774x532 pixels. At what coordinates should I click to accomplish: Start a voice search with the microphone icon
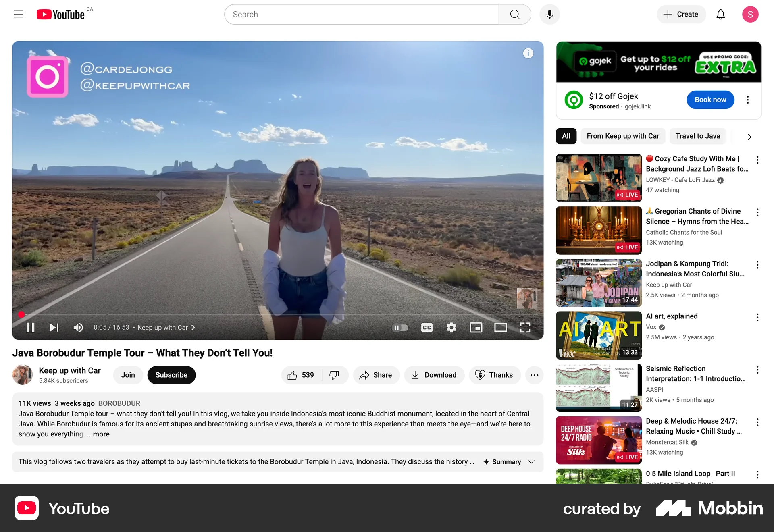point(549,14)
